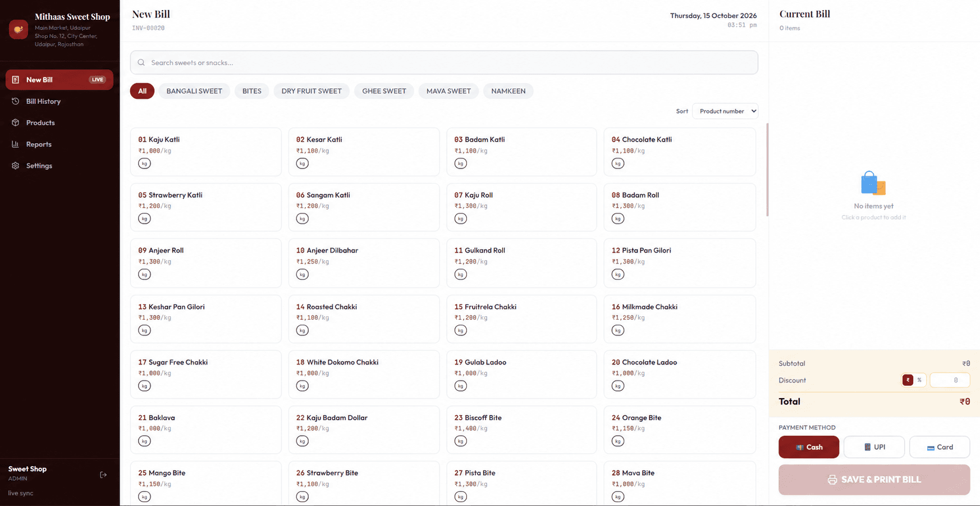
Task: Go to Reports page
Action: pos(59,144)
